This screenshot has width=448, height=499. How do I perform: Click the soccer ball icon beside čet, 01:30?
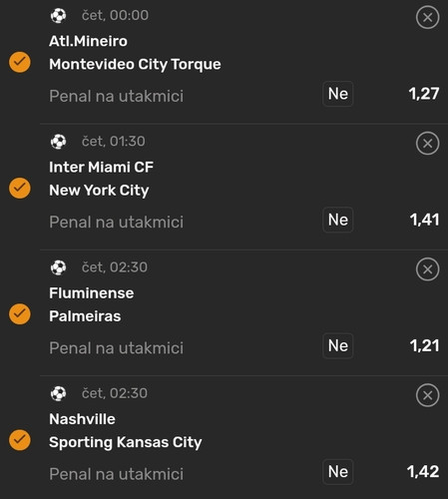point(58,142)
